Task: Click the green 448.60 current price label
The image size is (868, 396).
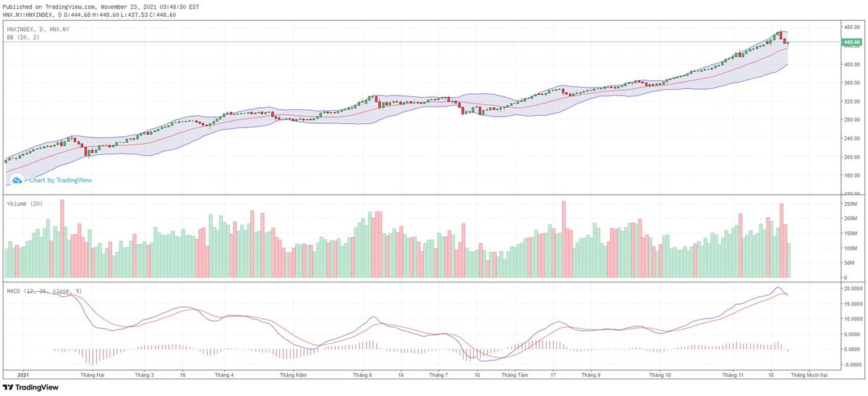Action: click(851, 42)
